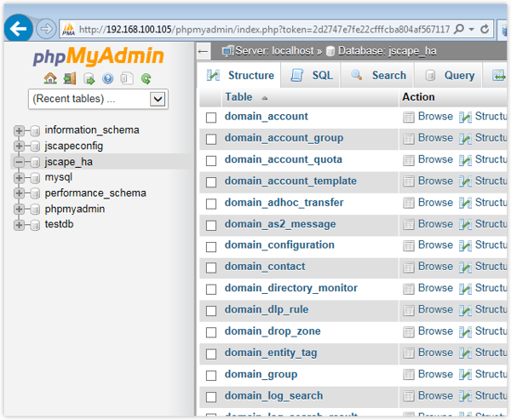
Task: Check the domain_account_group row checkbox
Action: click(211, 139)
